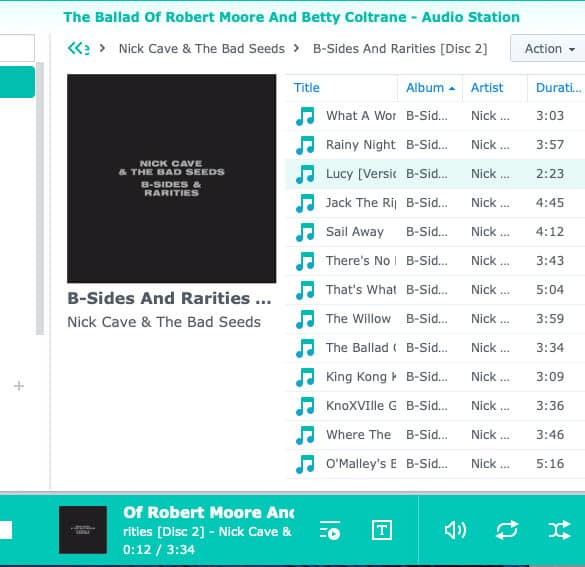
Task: Click the album cell in the What A Wor row
Action: [x=426, y=116]
